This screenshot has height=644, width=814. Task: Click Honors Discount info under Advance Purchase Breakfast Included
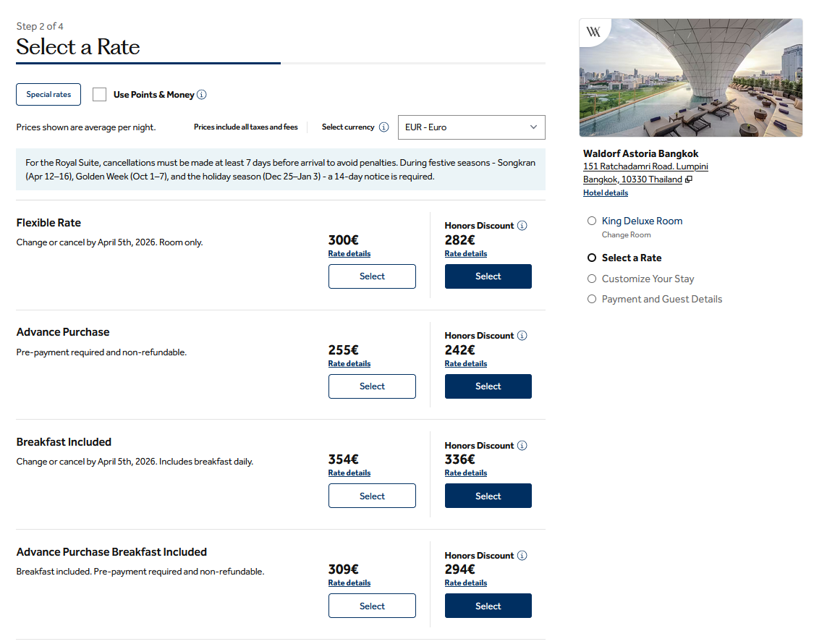(522, 555)
